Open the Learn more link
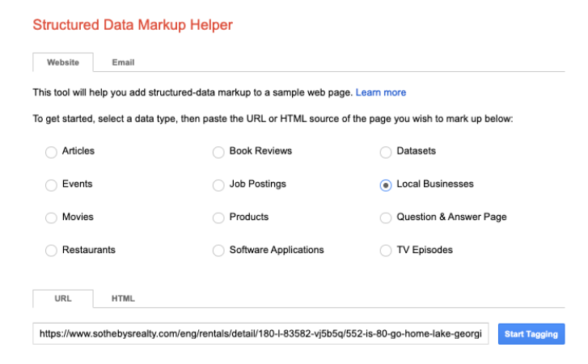The height and width of the screenshot is (364, 588). [380, 93]
